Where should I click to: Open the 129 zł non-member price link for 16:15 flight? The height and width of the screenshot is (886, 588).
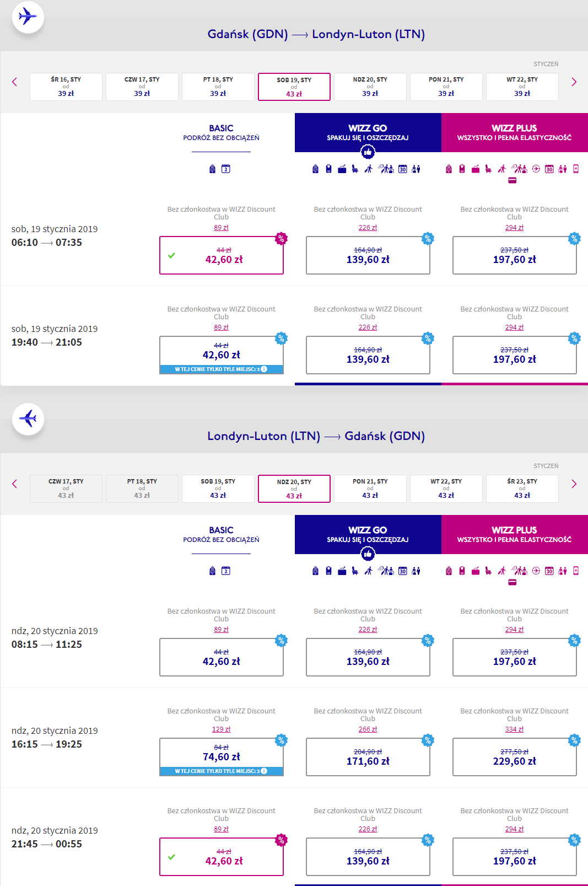point(222,729)
